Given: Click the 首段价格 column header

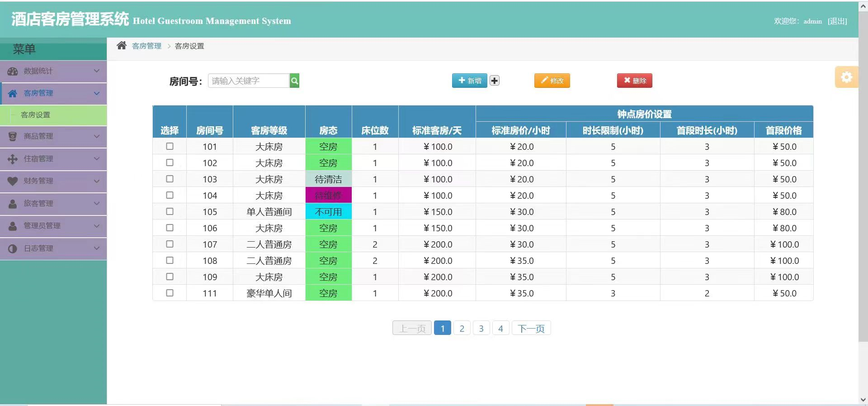Looking at the screenshot, I should (x=783, y=130).
